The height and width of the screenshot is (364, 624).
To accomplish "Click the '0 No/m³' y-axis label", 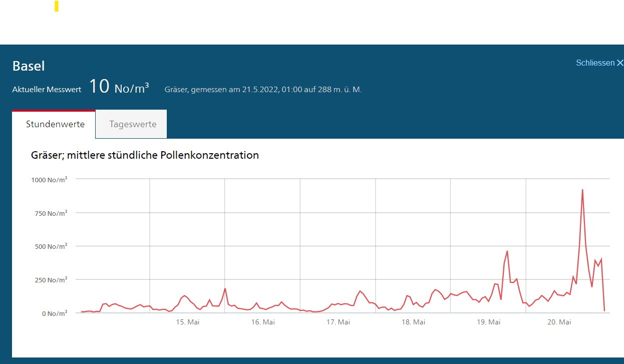I will point(55,313).
